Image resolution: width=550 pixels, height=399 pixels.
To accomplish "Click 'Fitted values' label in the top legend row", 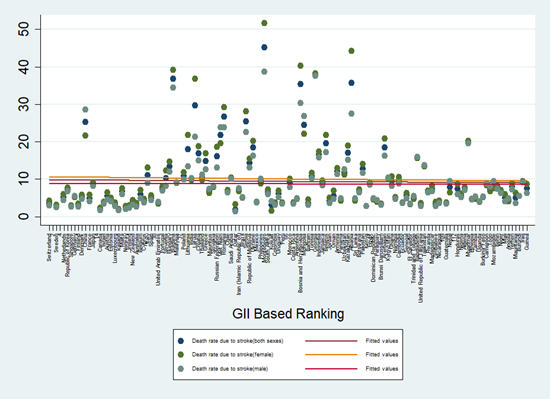I will 382,341.
